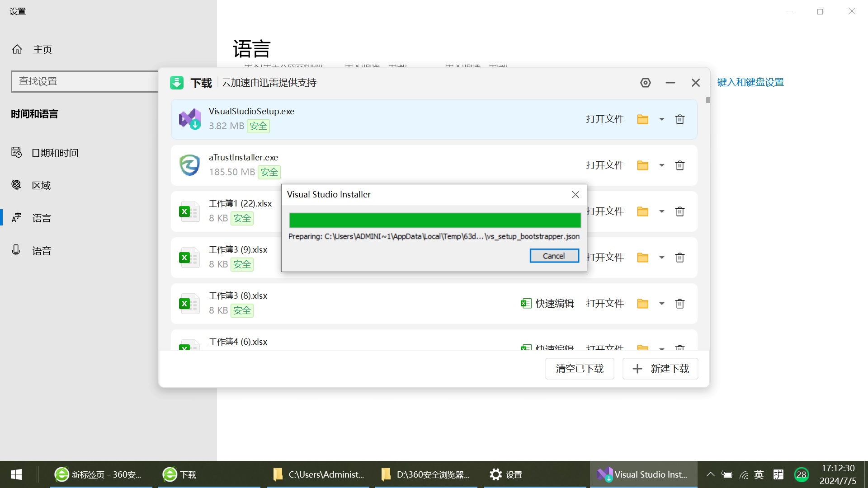Switch to D:\360安全浏览器 taskbar item

click(426, 474)
